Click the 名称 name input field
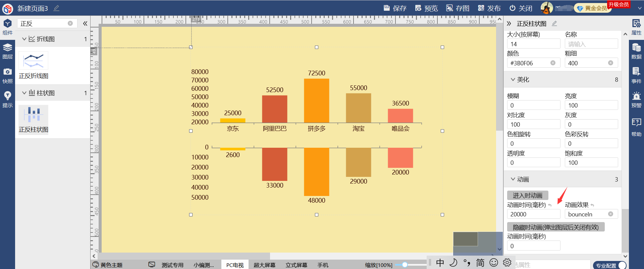Viewport: 644px width, 269px height. (591, 44)
